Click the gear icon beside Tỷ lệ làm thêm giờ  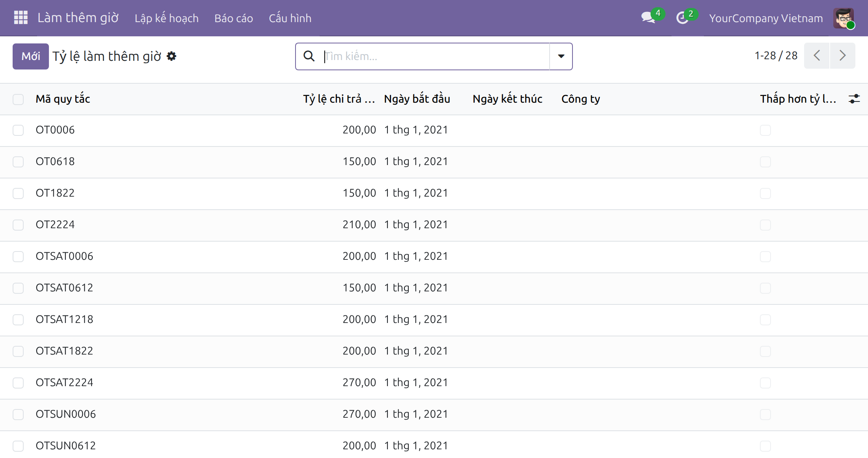(171, 56)
